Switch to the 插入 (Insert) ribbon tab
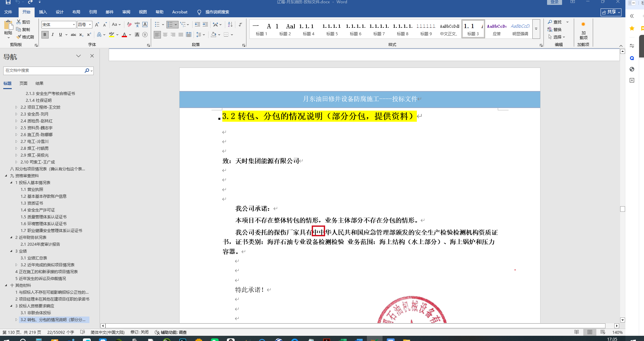The height and width of the screenshot is (341, 644). tap(43, 12)
